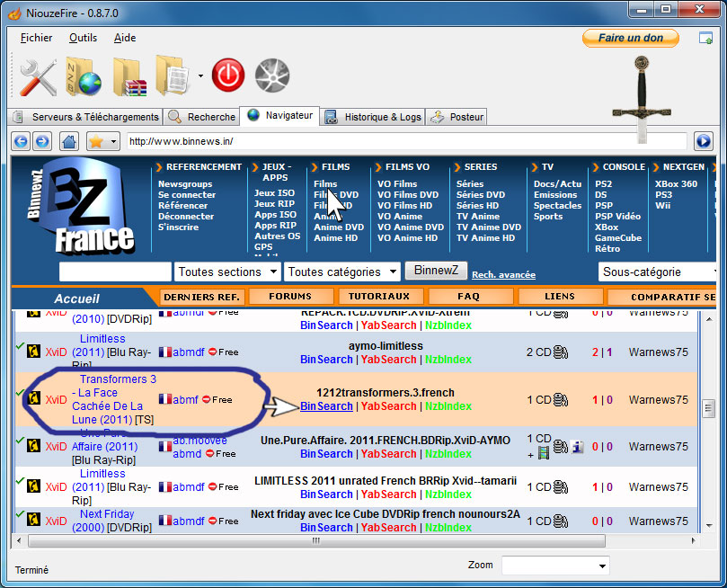Switch to the Recherche tab
This screenshot has width=727, height=588.
point(201,117)
